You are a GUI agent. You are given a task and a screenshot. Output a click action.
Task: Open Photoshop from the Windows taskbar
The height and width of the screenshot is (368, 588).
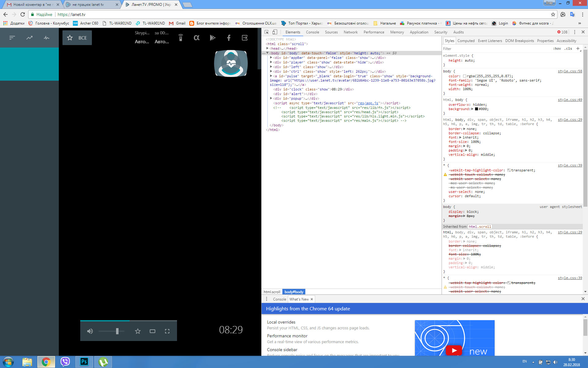coord(84,362)
